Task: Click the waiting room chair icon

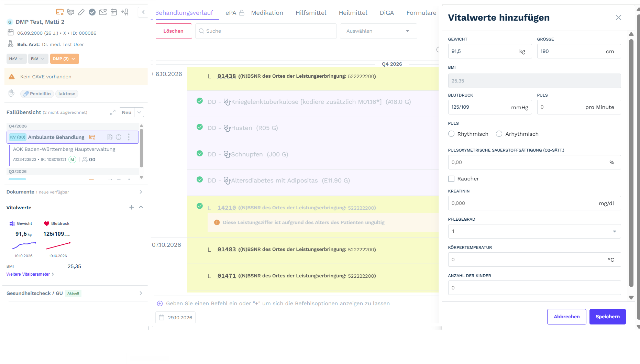Action: point(125,12)
